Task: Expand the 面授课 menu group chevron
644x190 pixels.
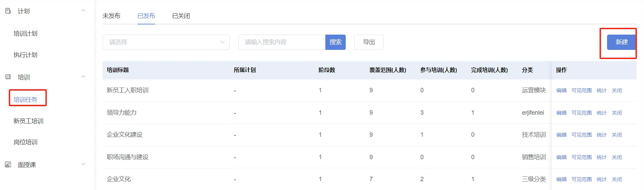Action: click(83, 164)
